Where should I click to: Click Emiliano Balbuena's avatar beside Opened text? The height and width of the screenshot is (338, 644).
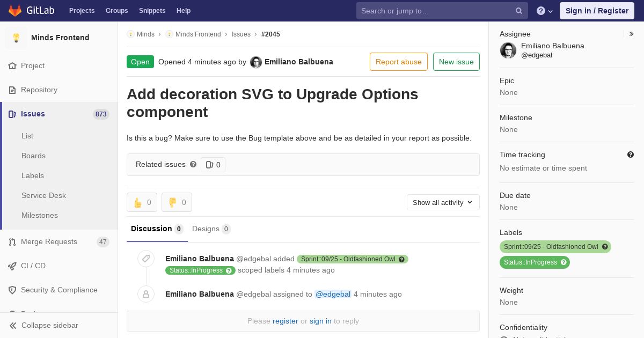256,62
